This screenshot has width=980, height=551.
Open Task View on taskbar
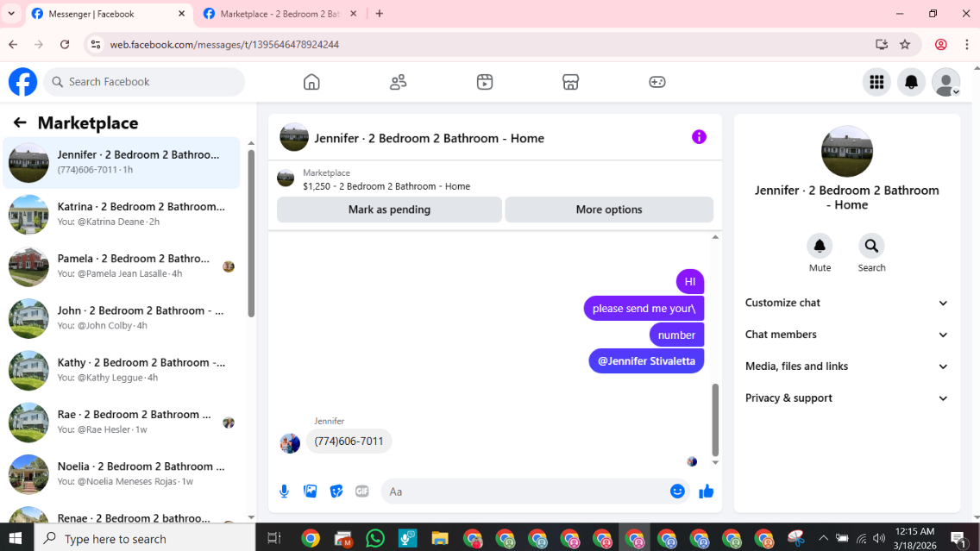point(273,538)
